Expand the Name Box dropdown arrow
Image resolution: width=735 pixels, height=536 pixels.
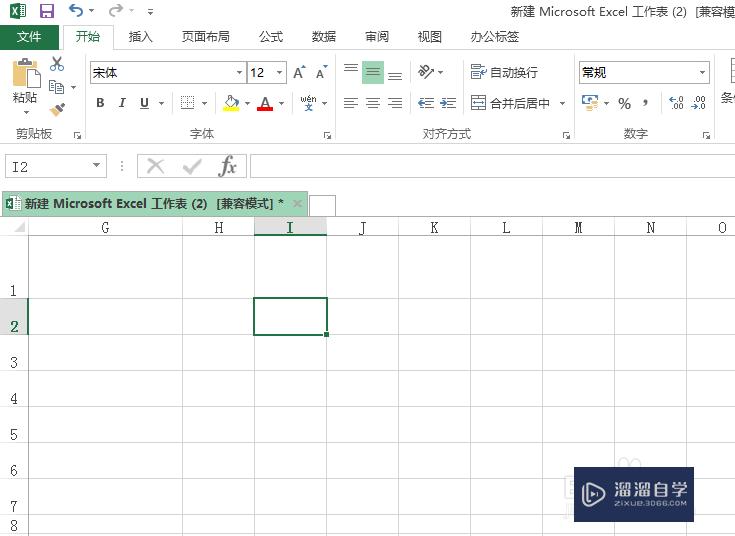[96, 165]
